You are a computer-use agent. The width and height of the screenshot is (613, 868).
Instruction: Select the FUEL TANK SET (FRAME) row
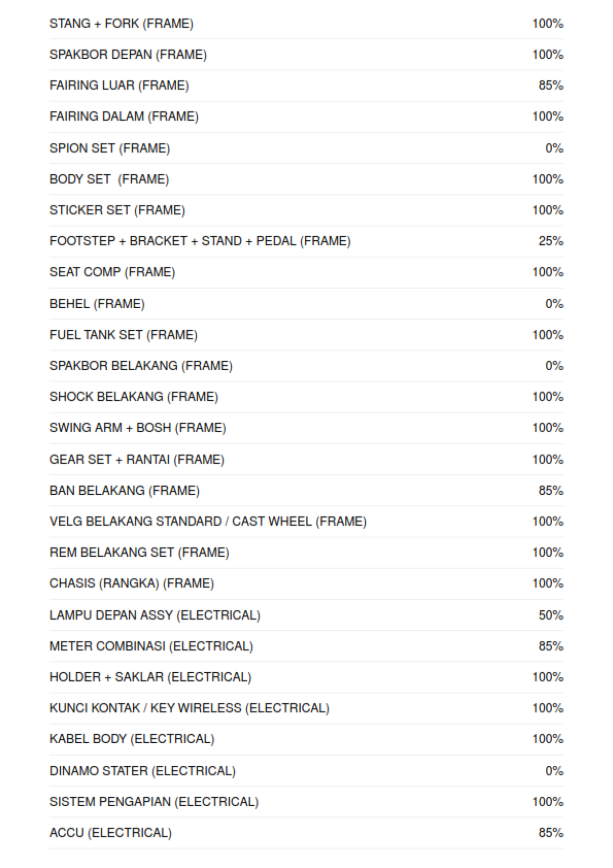(x=123, y=335)
